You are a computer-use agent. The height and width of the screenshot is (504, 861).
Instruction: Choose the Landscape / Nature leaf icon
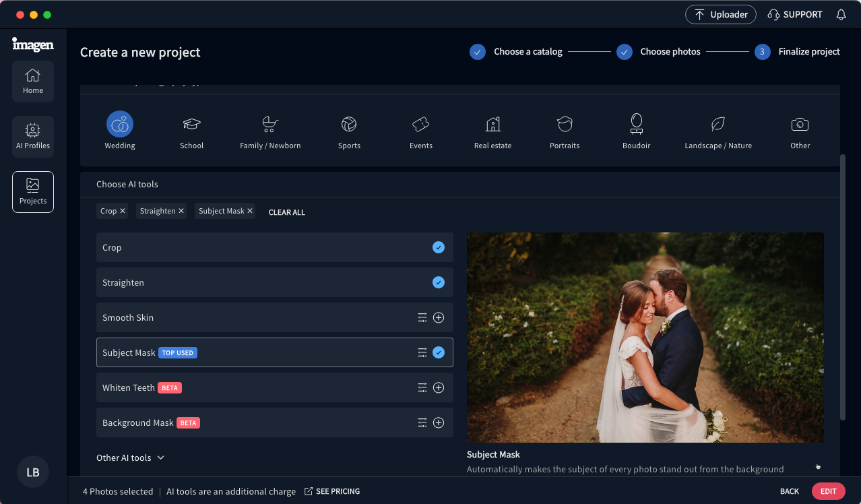(718, 125)
